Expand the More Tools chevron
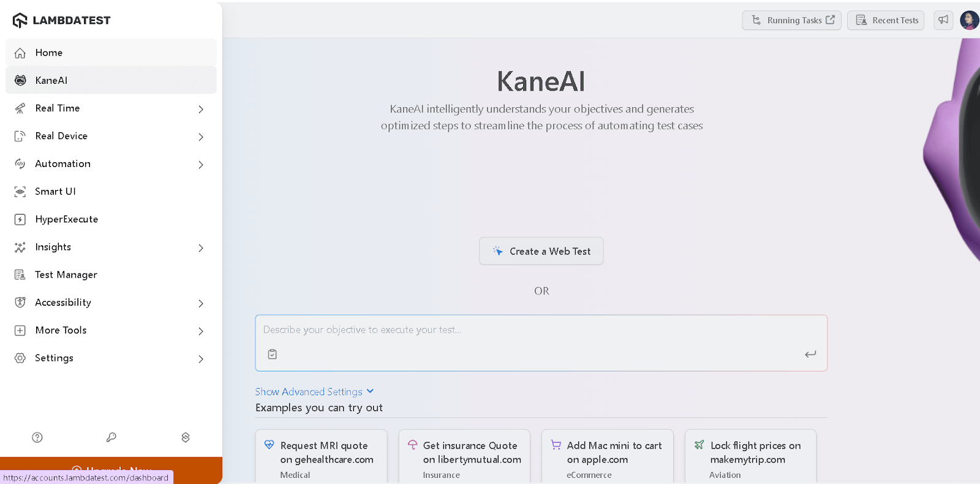The width and height of the screenshot is (980, 484). pyautogui.click(x=201, y=331)
